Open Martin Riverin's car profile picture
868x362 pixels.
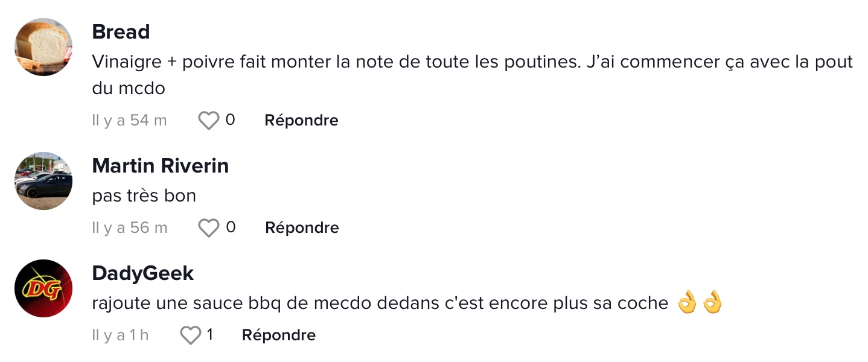43,181
